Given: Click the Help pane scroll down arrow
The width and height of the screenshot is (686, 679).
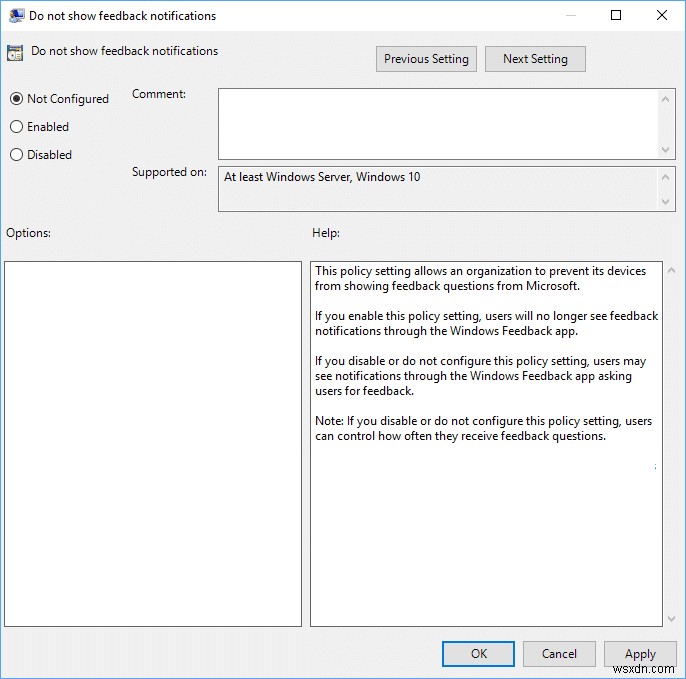Looking at the screenshot, I should pyautogui.click(x=672, y=619).
